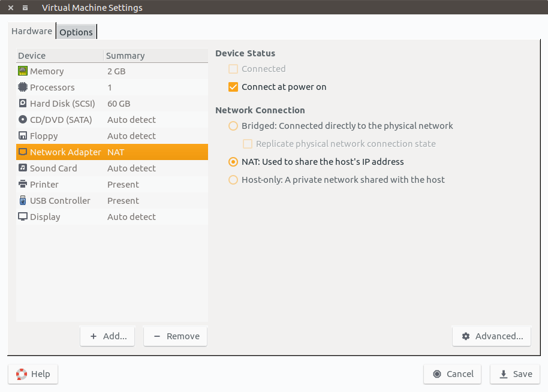Uncheck Connect at power on

pyautogui.click(x=233, y=87)
